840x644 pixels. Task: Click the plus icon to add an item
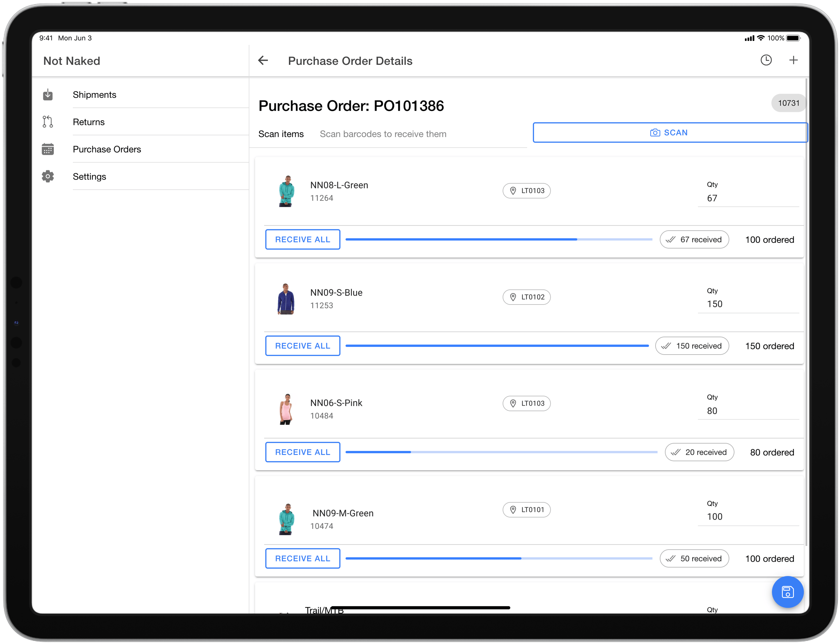pyautogui.click(x=793, y=60)
